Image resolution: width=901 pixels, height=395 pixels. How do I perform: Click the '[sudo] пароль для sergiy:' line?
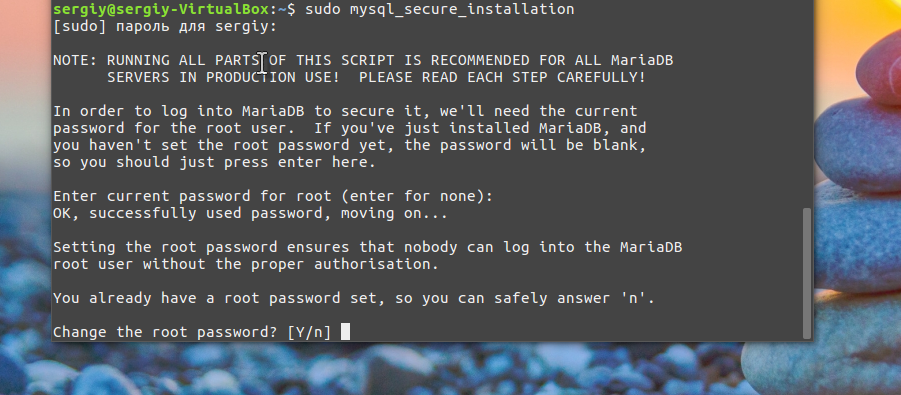(x=165, y=27)
